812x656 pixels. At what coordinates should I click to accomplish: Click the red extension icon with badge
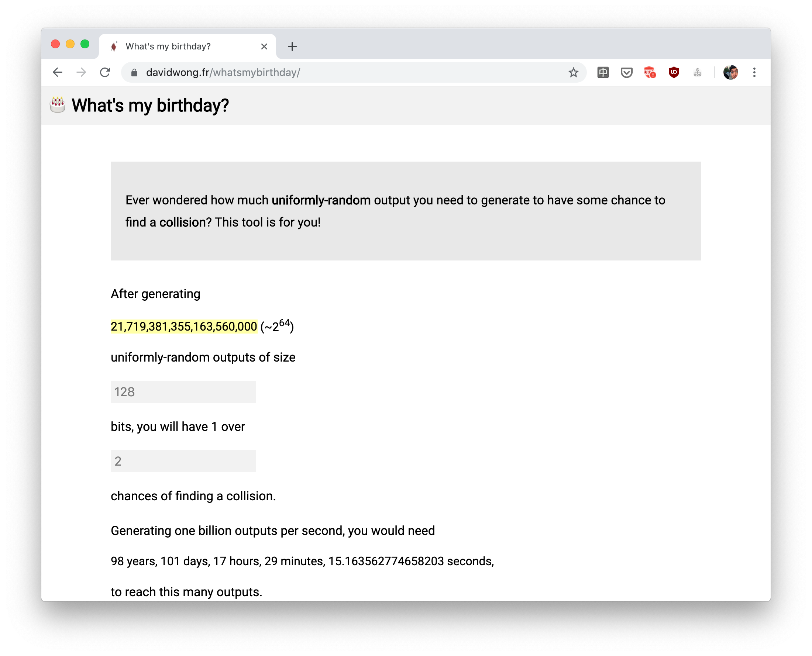coord(650,73)
